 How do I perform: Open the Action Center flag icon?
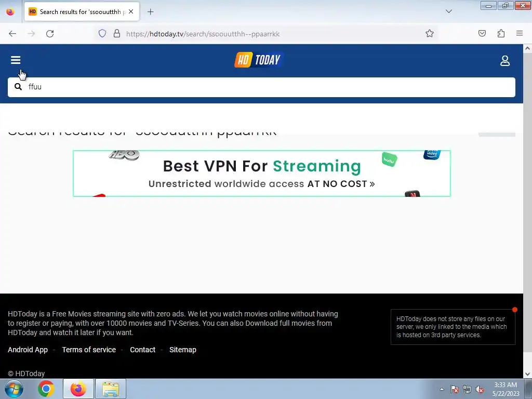455,389
